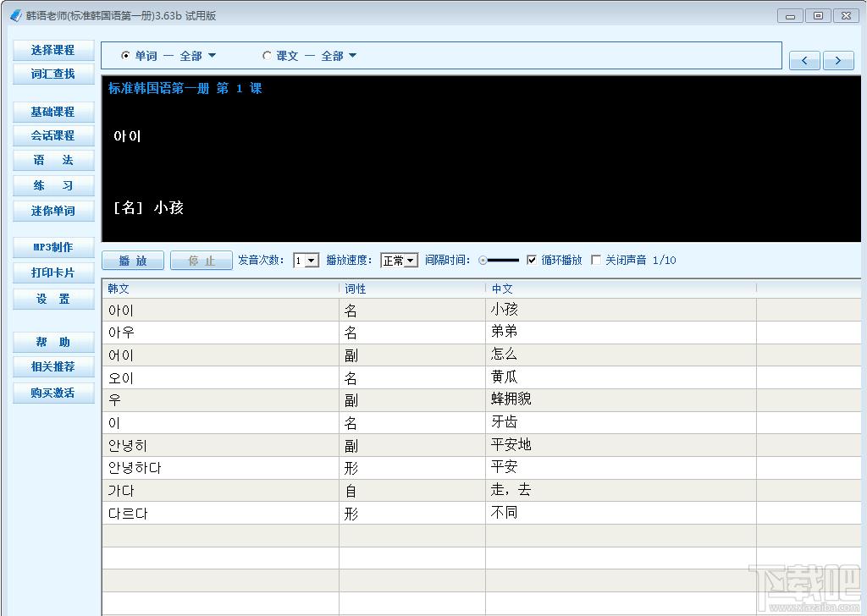Click the 平安地 translation cell
The image size is (867, 616).
pyautogui.click(x=621, y=445)
